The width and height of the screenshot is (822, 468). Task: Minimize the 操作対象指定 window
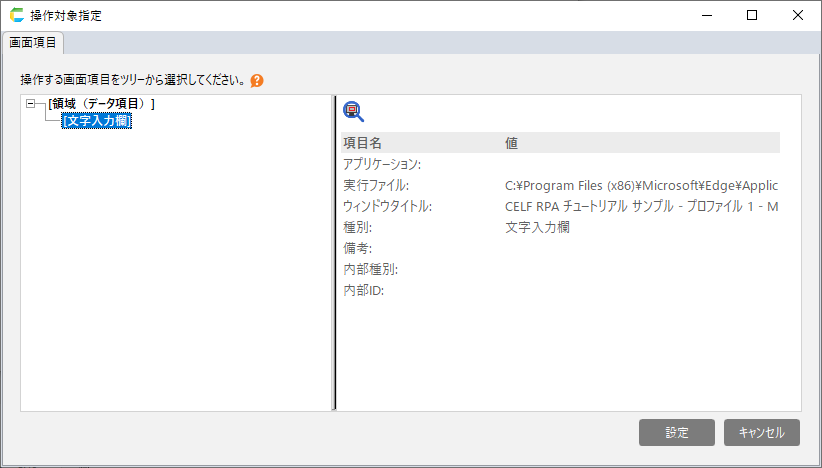point(705,16)
